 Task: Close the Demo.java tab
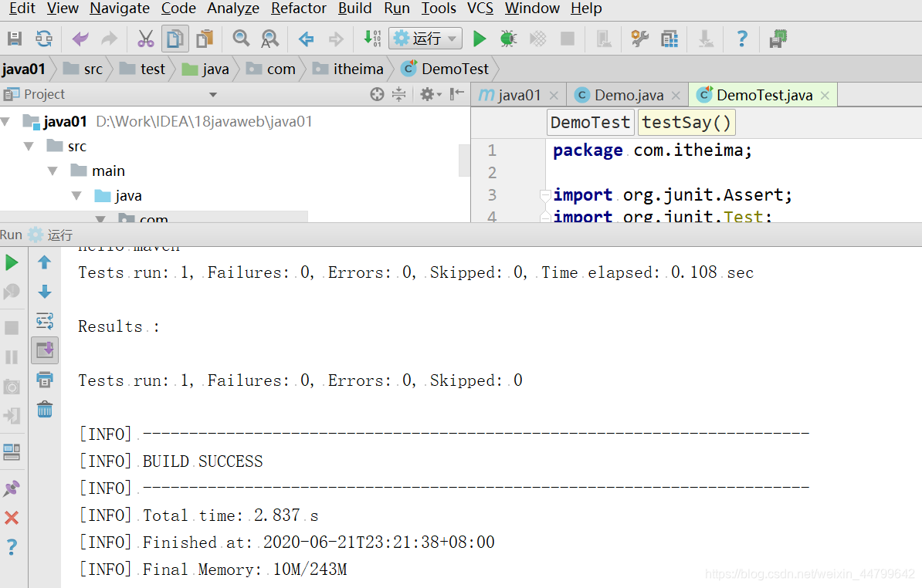pyautogui.click(x=676, y=96)
